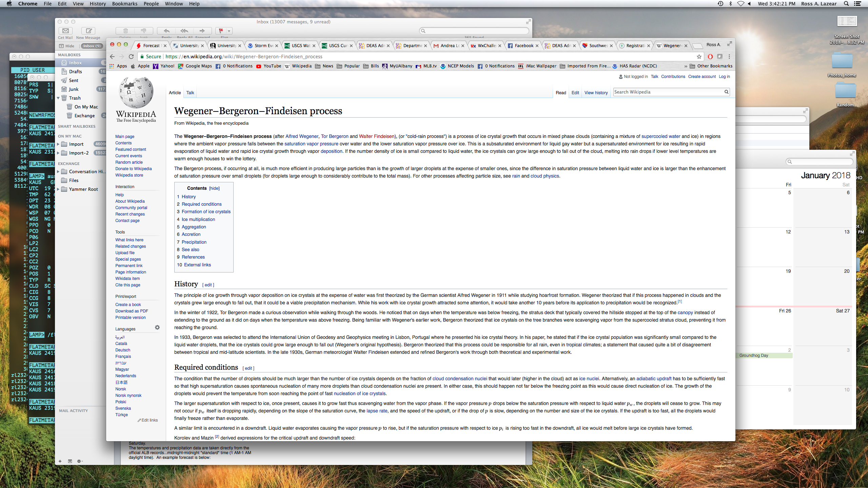Hide the Mail mailbox list via Hide button
868x488 pixels.
(x=67, y=46)
